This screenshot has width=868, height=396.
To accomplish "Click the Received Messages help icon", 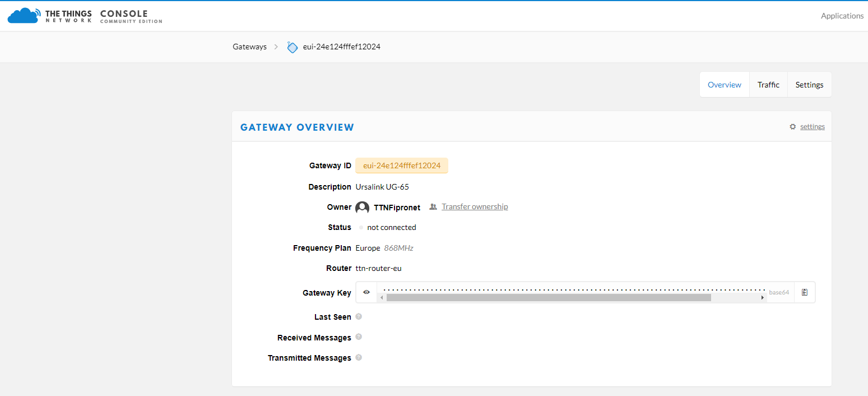I will point(359,337).
